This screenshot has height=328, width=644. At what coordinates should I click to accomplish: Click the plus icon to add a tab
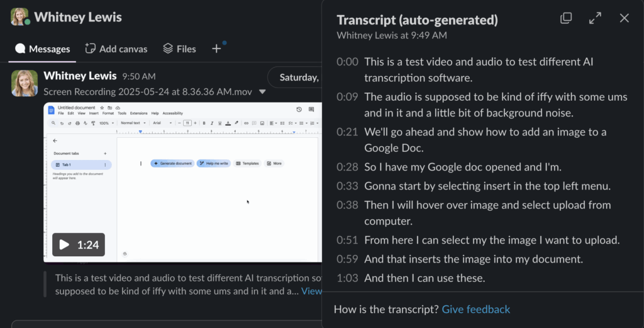coord(216,49)
